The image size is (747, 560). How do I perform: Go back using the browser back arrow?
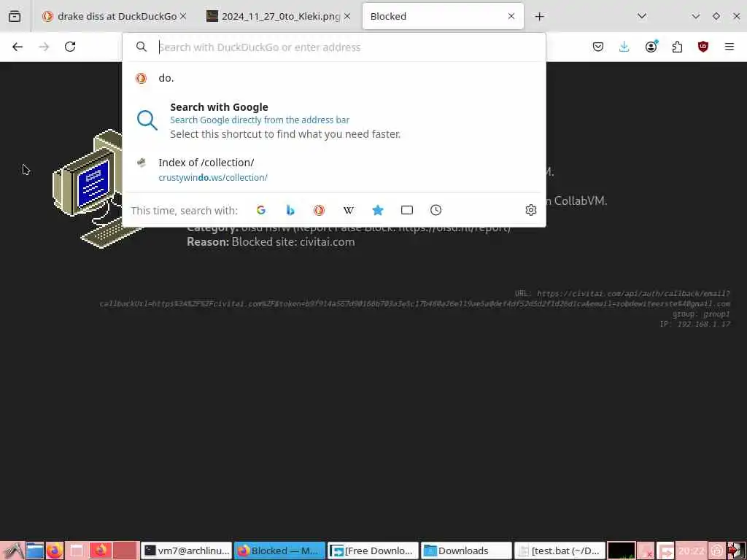click(18, 47)
